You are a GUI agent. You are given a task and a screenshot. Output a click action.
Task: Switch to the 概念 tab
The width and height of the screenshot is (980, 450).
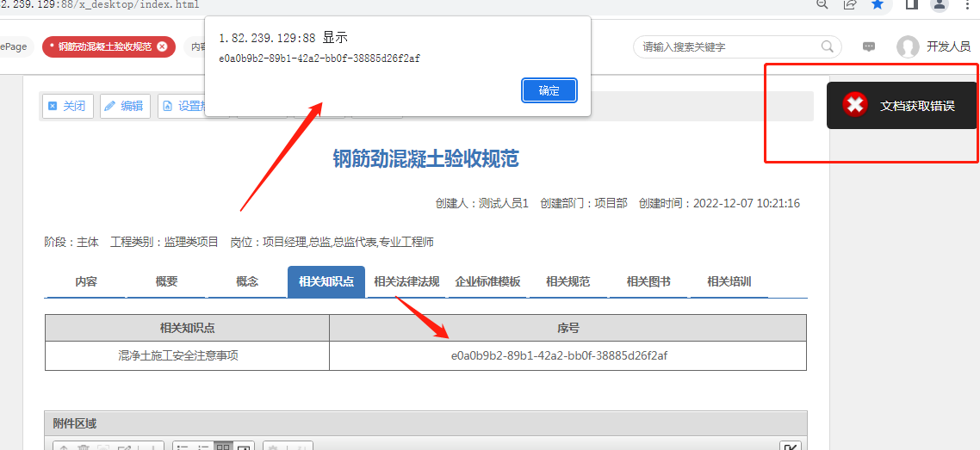(247, 281)
